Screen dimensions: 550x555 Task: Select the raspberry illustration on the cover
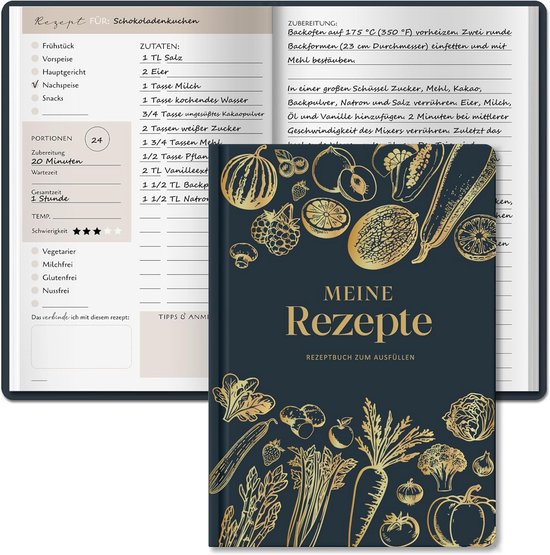point(276,230)
